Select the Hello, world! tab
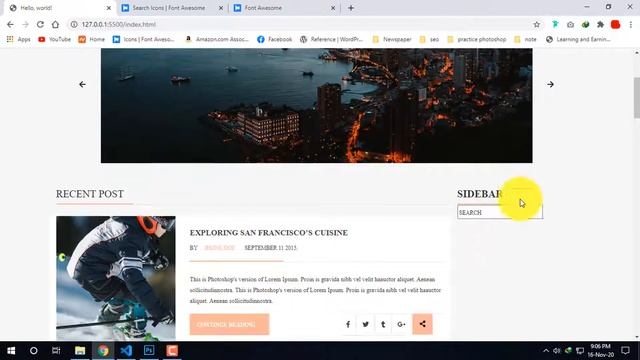This screenshot has height=360, width=640. [36, 8]
